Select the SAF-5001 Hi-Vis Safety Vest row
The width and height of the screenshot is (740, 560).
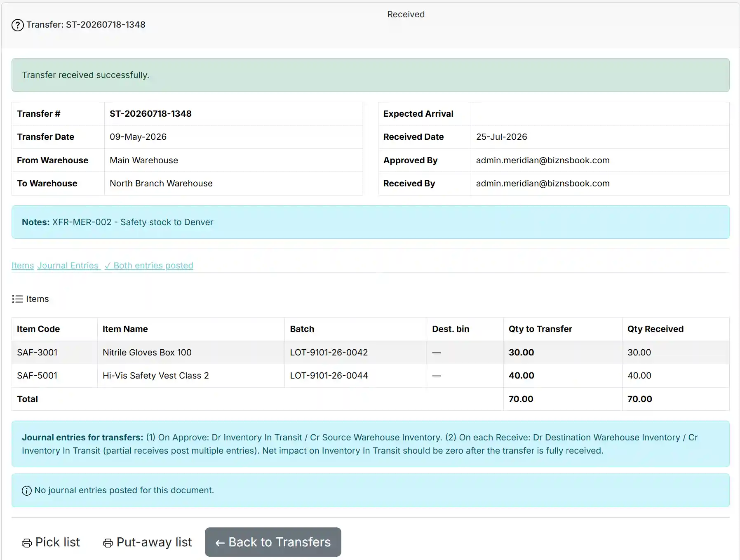[x=370, y=376]
